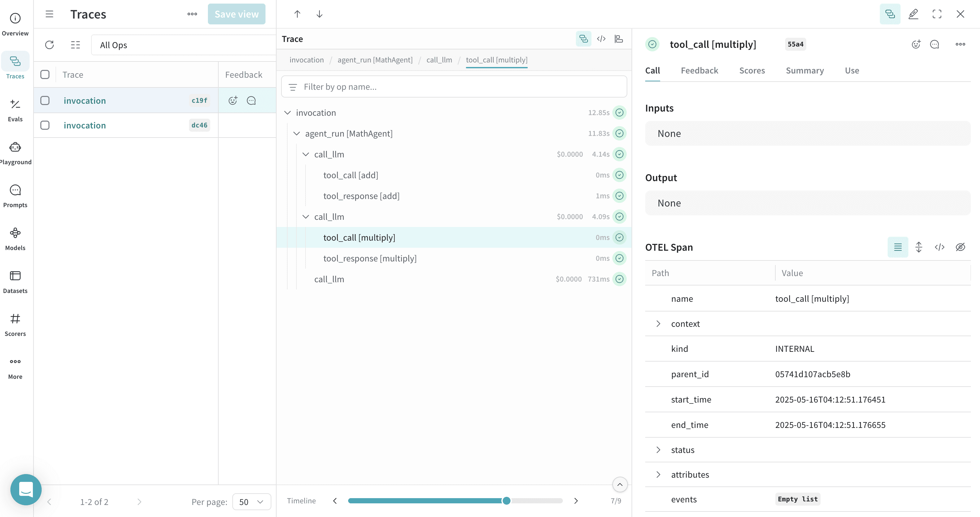The width and height of the screenshot is (980, 517).
Task: Open the support chat bubble
Action: tap(26, 489)
